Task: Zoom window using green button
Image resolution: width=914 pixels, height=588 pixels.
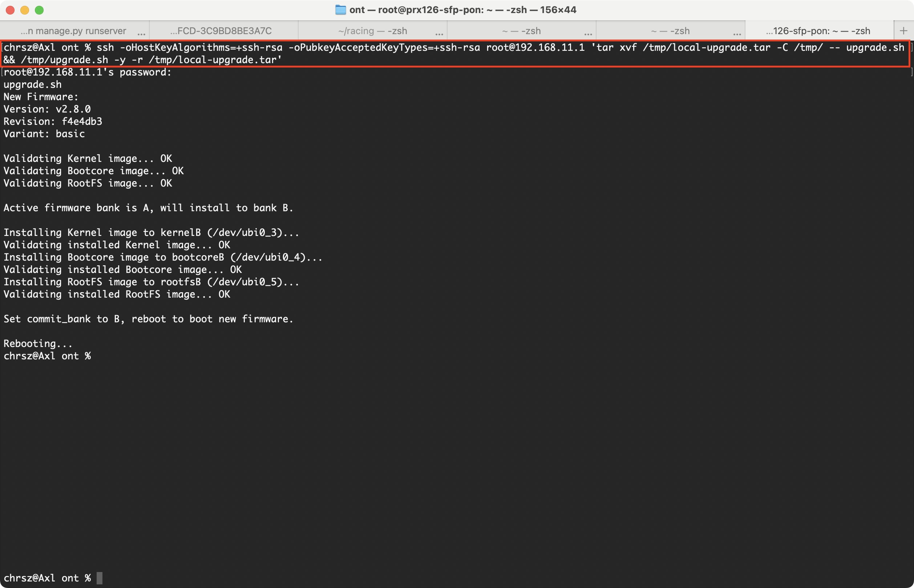Action: 39,10
